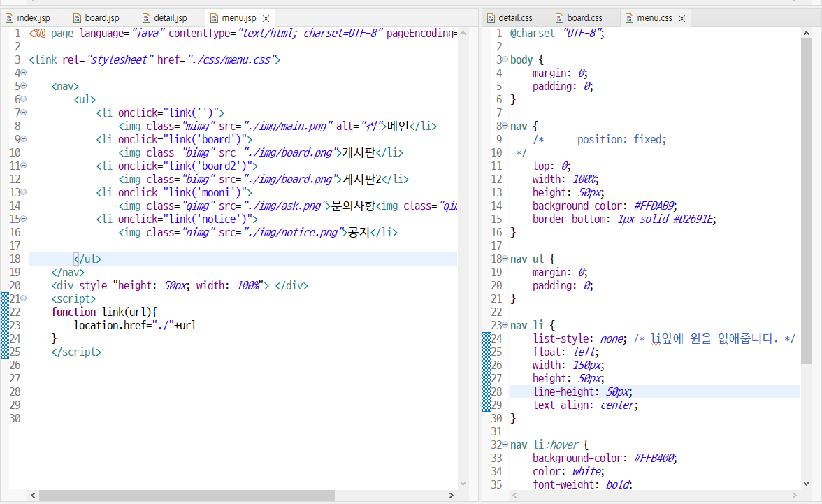Collapse the board2 li fold at line 11

[24, 165]
